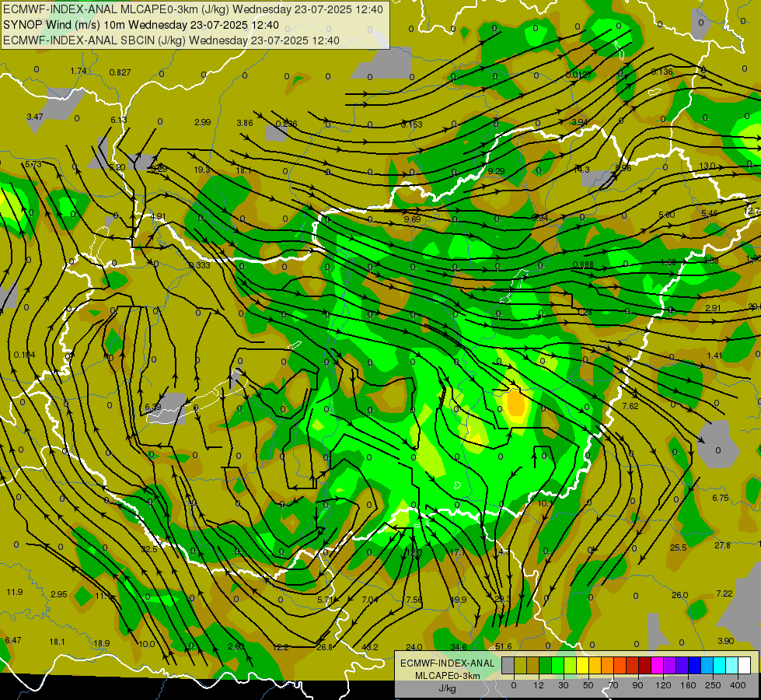Select the pure yellow legend swatch
The image size is (761, 700).
582,665
